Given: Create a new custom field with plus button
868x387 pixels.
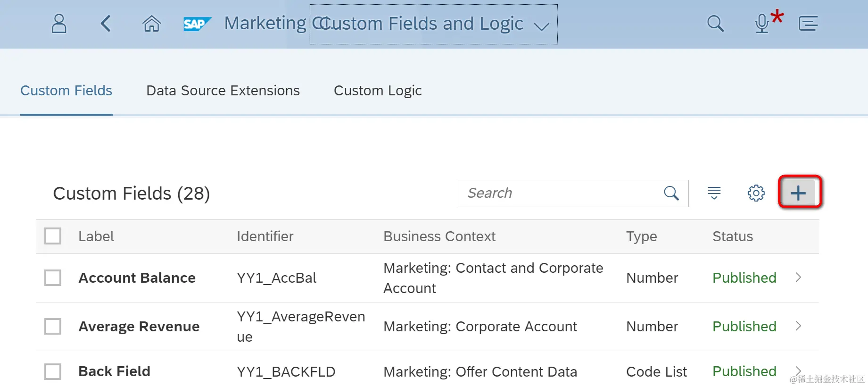Looking at the screenshot, I should [x=798, y=193].
